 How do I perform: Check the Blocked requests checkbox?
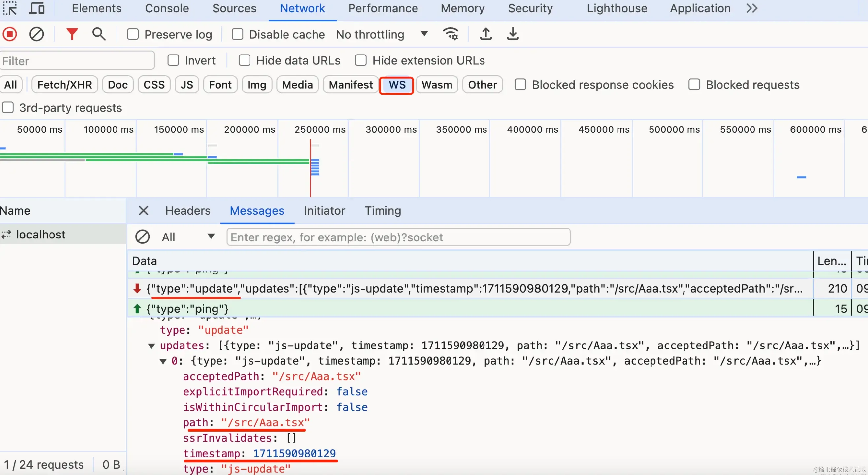point(694,84)
